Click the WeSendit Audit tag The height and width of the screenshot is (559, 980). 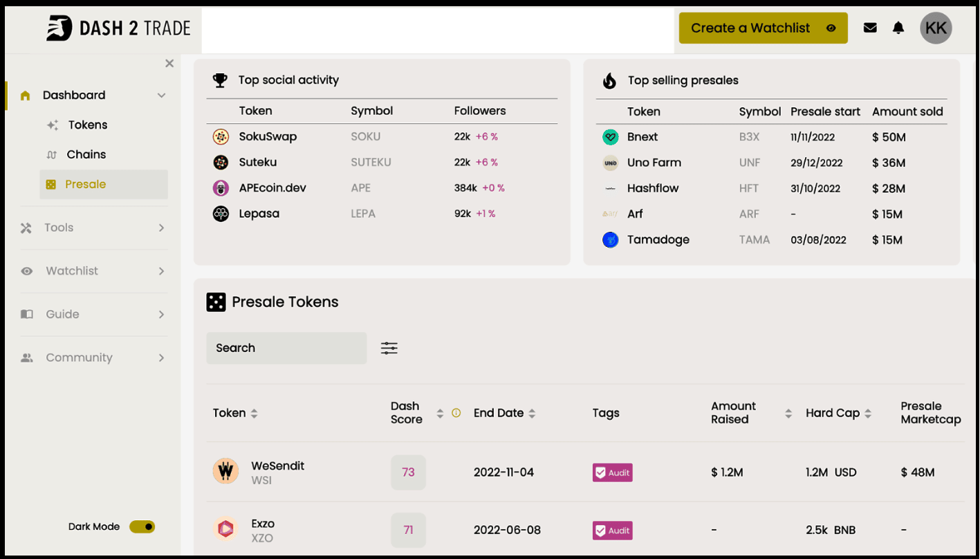coord(613,473)
